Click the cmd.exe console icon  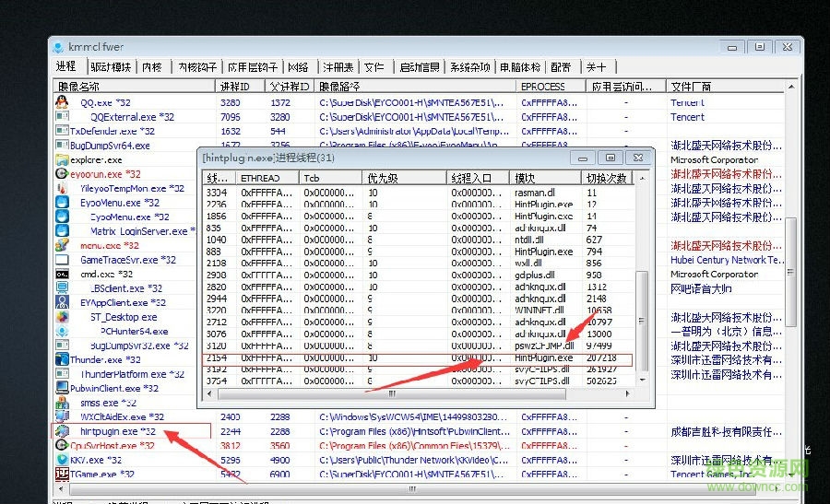pos(62,274)
